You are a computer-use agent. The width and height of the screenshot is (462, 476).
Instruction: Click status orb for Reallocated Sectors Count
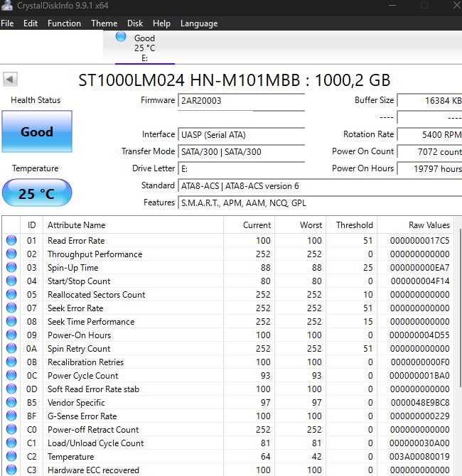11,294
